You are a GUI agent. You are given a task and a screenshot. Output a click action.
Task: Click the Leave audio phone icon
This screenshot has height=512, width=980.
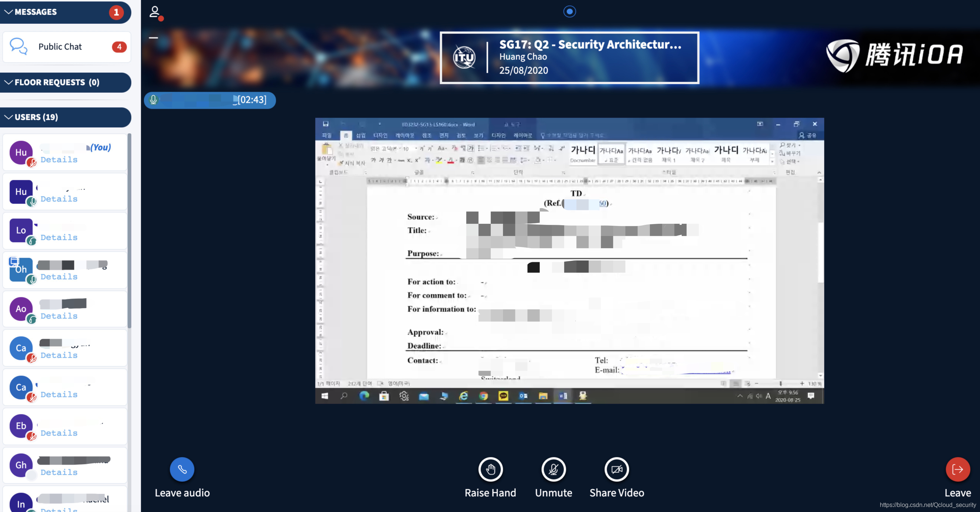coord(182,469)
